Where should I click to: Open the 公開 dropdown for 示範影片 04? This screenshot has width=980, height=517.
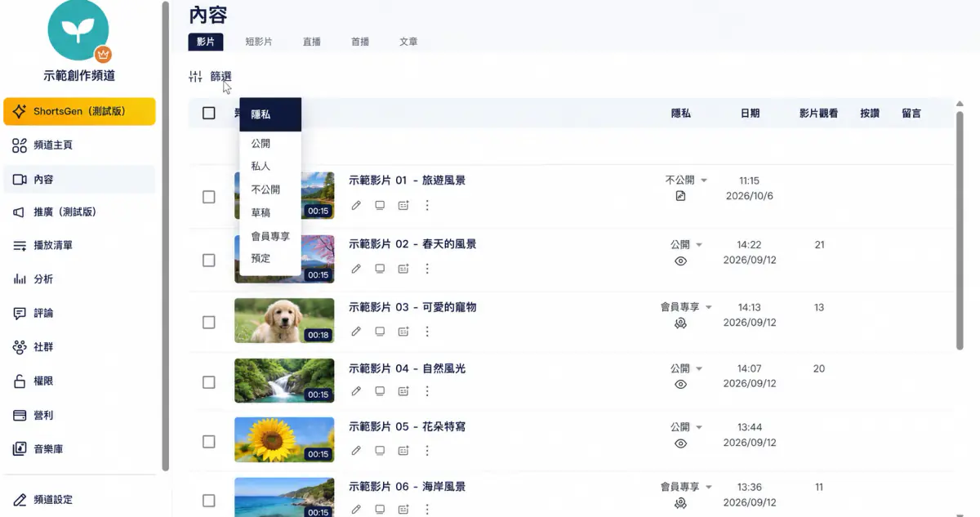(x=686, y=368)
